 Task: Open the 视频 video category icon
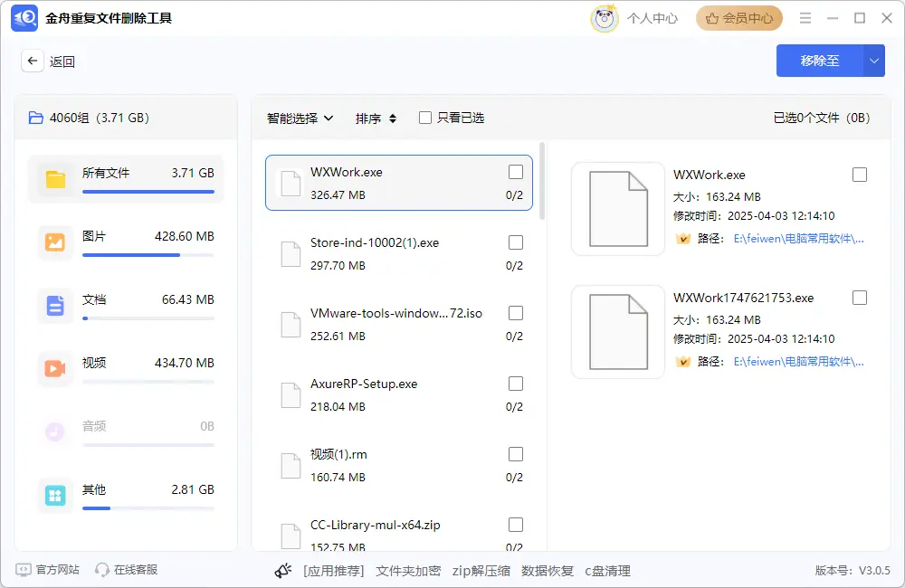(55, 369)
